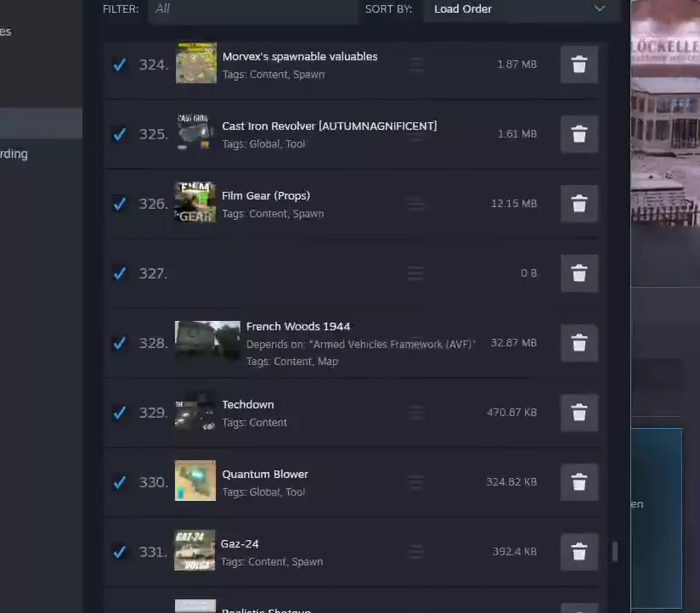Grab drag handle of Morvex's spawnable valuables
Image resolution: width=700 pixels, height=613 pixels.
point(416,65)
